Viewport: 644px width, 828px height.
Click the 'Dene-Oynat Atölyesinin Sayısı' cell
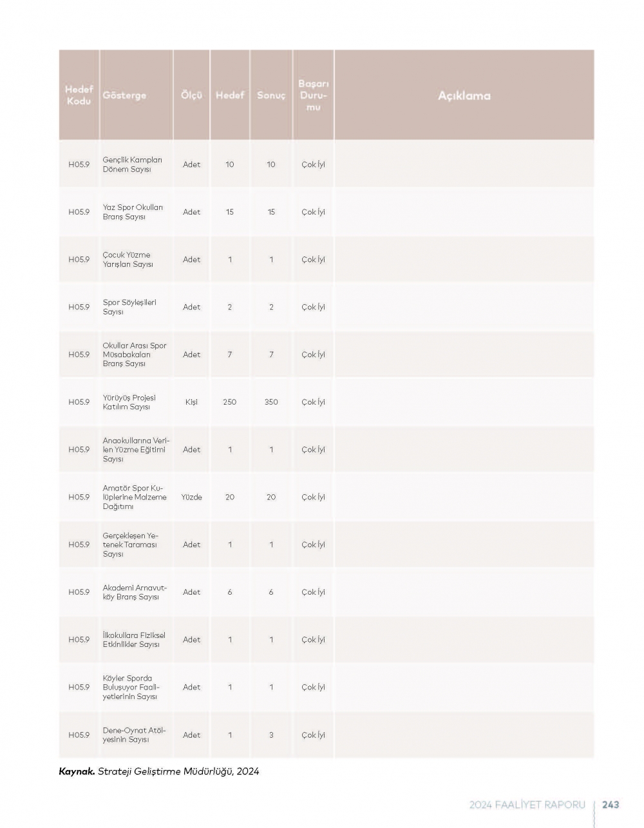click(x=134, y=735)
